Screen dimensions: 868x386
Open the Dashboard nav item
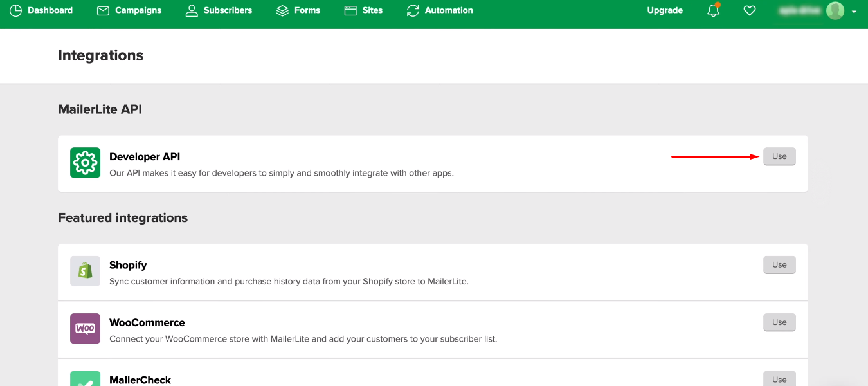click(41, 10)
